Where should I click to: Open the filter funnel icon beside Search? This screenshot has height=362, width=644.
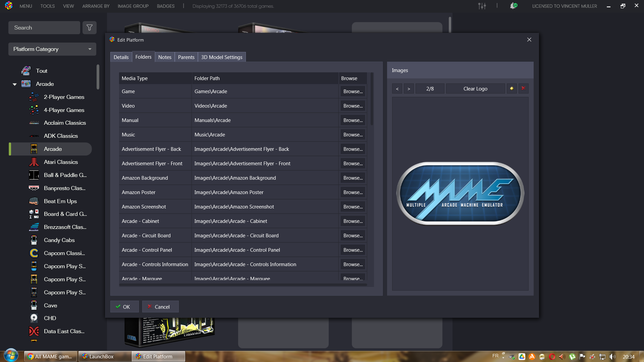[x=90, y=27]
